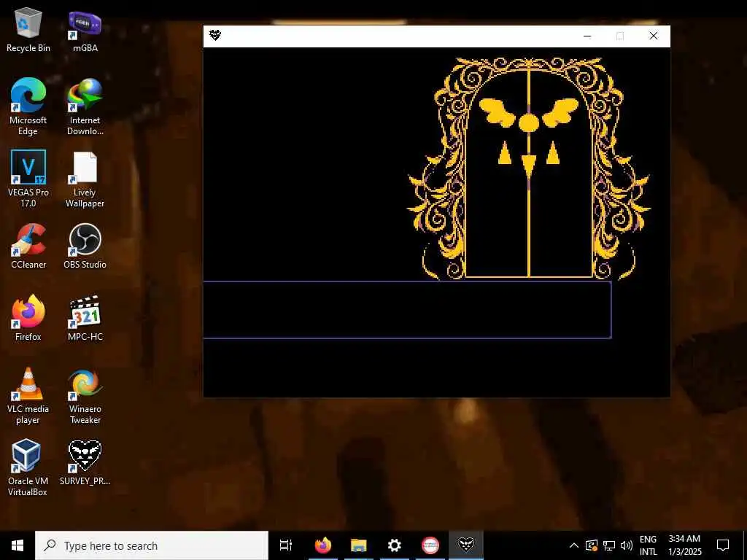Show hidden system tray icons
Image resolution: width=747 pixels, height=560 pixels.
pos(574,545)
